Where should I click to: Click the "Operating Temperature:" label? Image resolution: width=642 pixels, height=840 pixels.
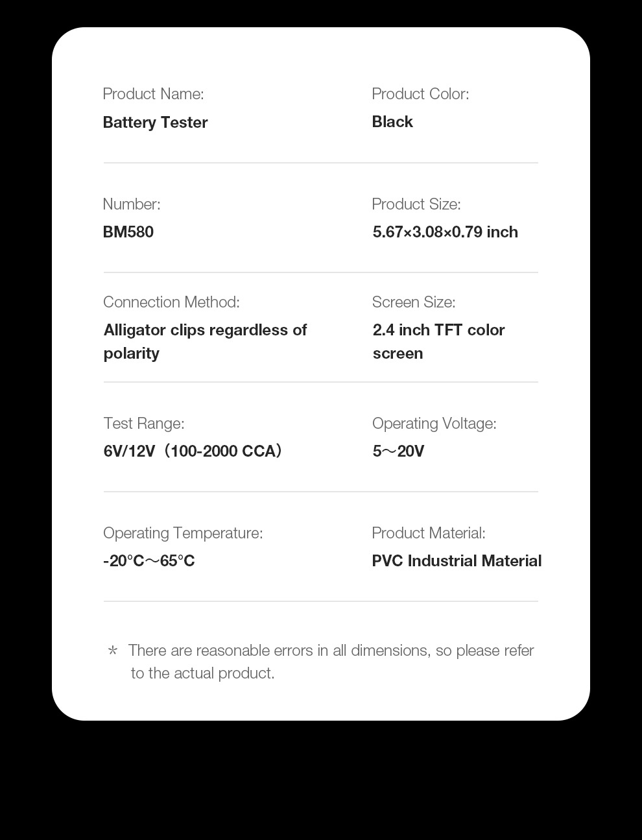tap(183, 533)
